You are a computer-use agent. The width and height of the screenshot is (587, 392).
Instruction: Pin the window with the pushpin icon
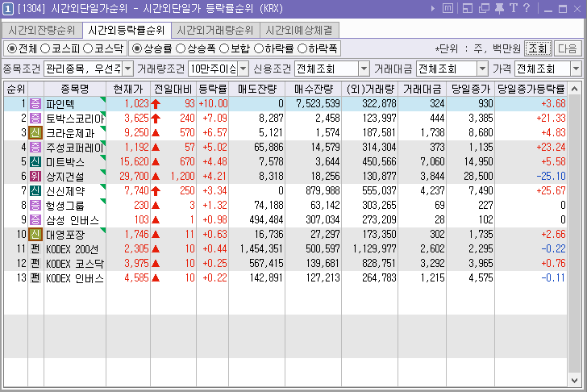(x=499, y=8)
